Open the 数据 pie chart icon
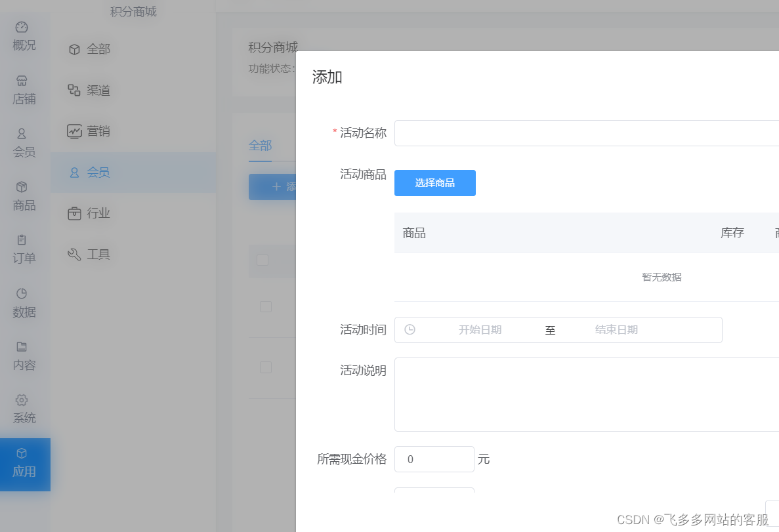 [x=22, y=294]
